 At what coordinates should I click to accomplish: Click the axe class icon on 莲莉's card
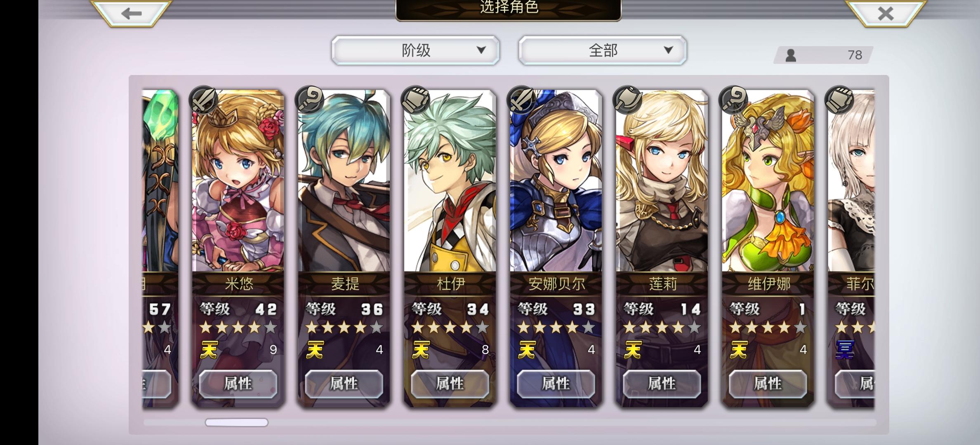[x=627, y=100]
